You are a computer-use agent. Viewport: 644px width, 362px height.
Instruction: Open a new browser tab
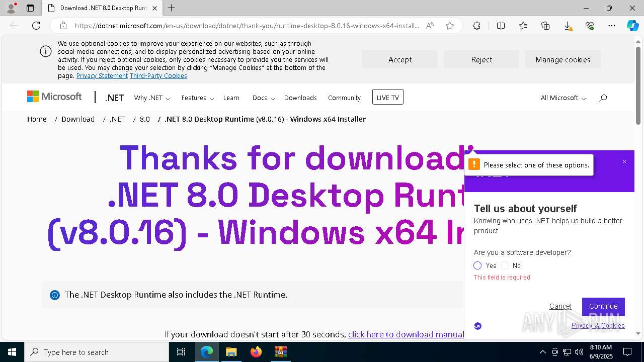tap(171, 8)
